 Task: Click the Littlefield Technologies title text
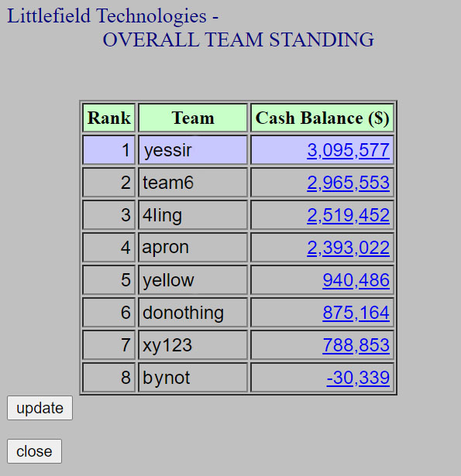point(113,15)
